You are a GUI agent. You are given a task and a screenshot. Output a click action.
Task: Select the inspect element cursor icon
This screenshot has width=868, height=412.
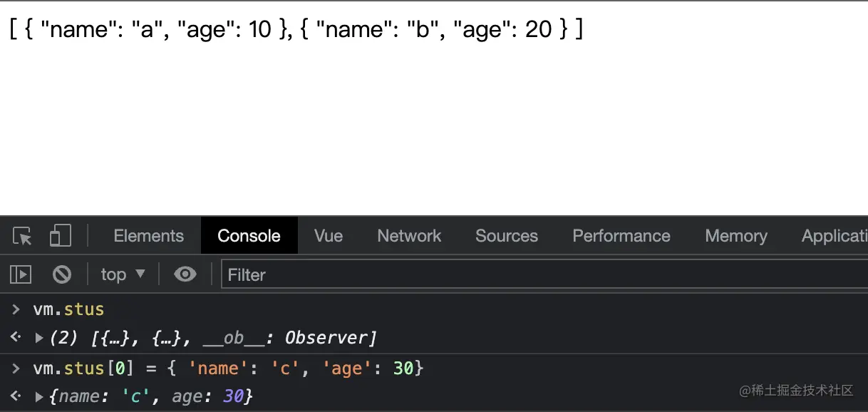coord(23,236)
